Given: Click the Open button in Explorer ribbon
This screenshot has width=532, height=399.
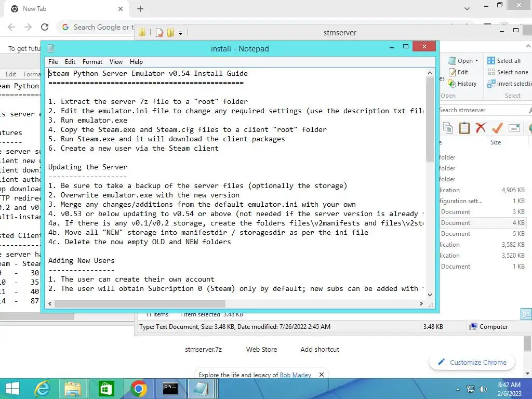Looking at the screenshot, I should point(461,61).
